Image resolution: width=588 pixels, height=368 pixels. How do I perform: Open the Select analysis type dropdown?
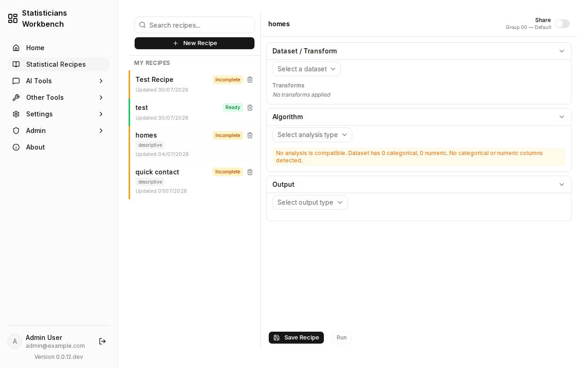point(312,135)
